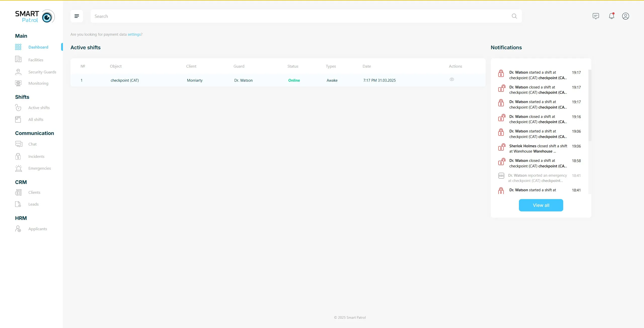
Task: Go to All shifts in sidebar
Action: tap(36, 119)
